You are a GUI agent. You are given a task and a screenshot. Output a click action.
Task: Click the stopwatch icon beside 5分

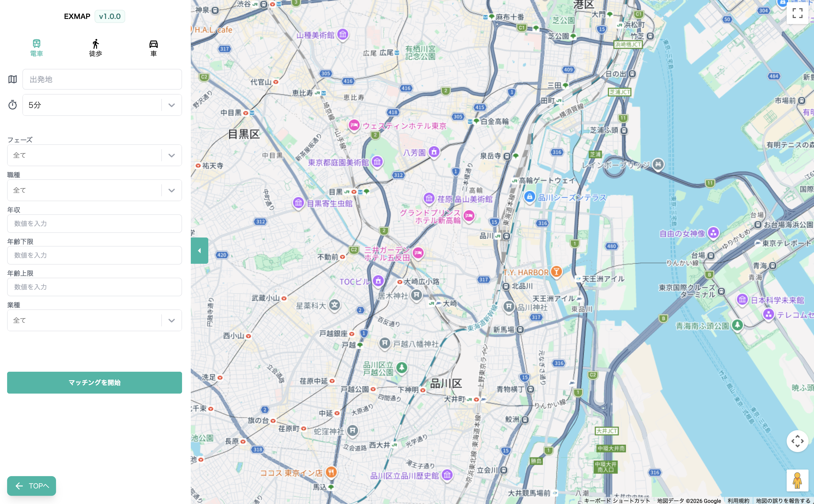[x=13, y=105]
